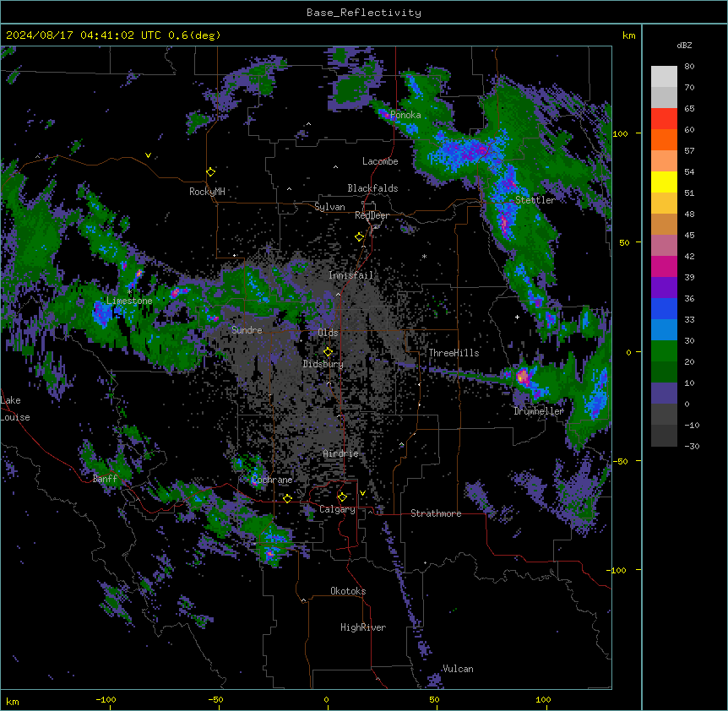Click the 45 value in the dBZ legend
This screenshot has width=728, height=711.
point(689,235)
